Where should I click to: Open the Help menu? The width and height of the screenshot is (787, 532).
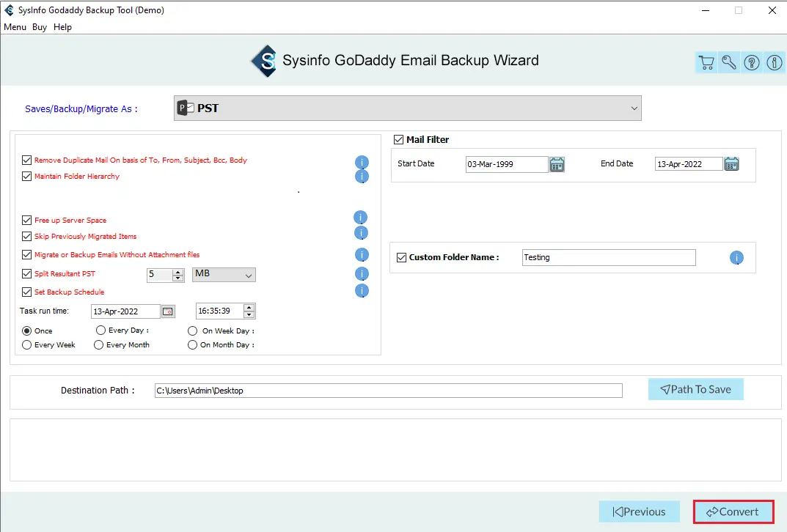(x=63, y=27)
